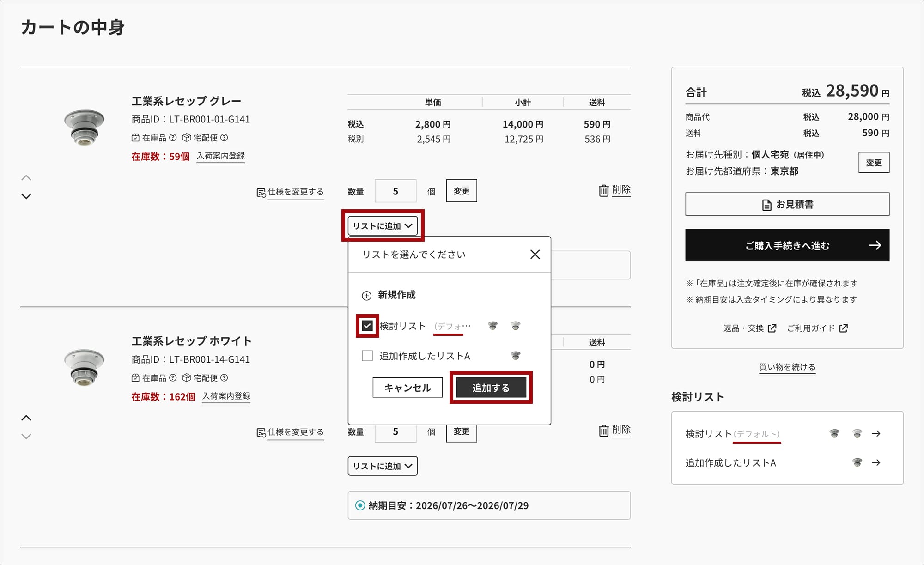Open 宅配便 help icon for グレー item
This screenshot has height=565, width=924.
click(x=224, y=138)
